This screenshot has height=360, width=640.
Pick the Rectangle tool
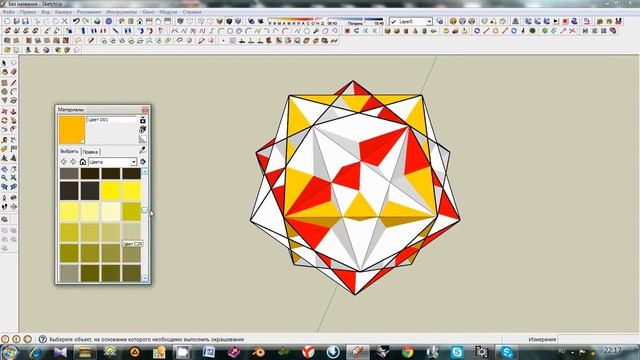4,83
